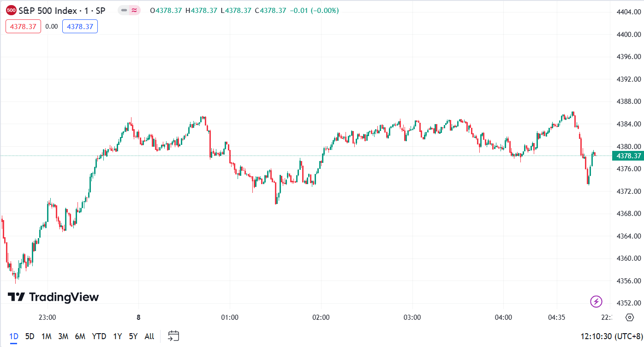644x347 pixels.
Task: Select the All time range
Action: tap(149, 336)
